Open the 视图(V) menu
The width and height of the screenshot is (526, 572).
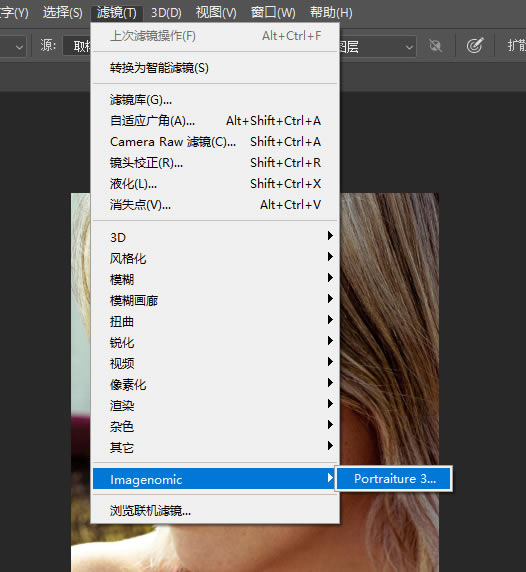[x=216, y=13]
